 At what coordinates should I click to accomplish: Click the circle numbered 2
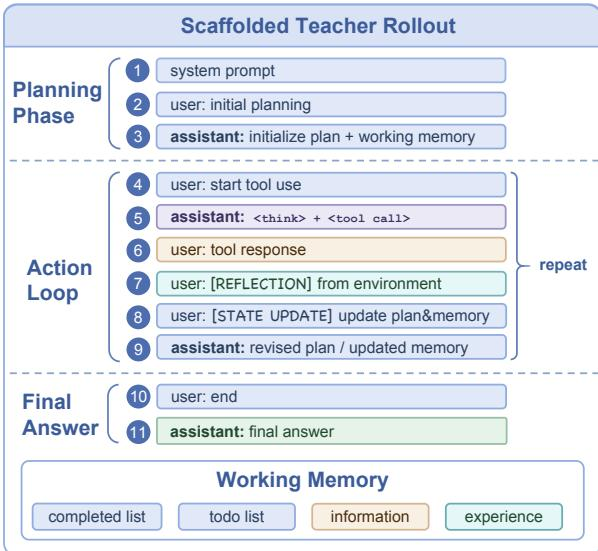(x=138, y=104)
